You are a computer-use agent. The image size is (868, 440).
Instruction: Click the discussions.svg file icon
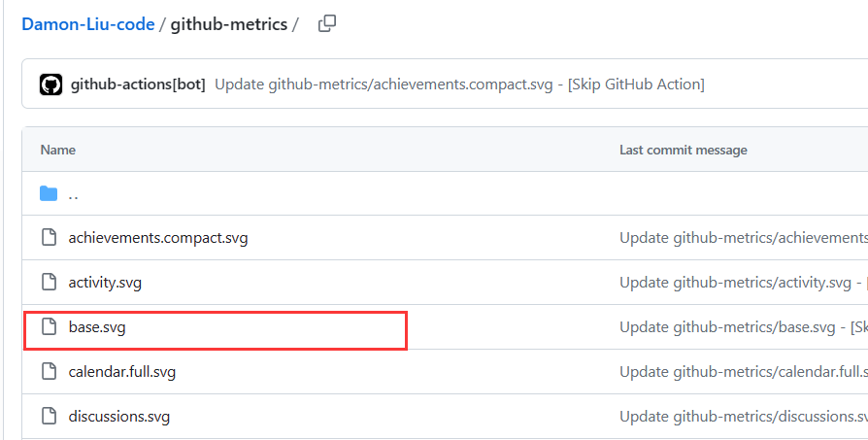coord(49,417)
